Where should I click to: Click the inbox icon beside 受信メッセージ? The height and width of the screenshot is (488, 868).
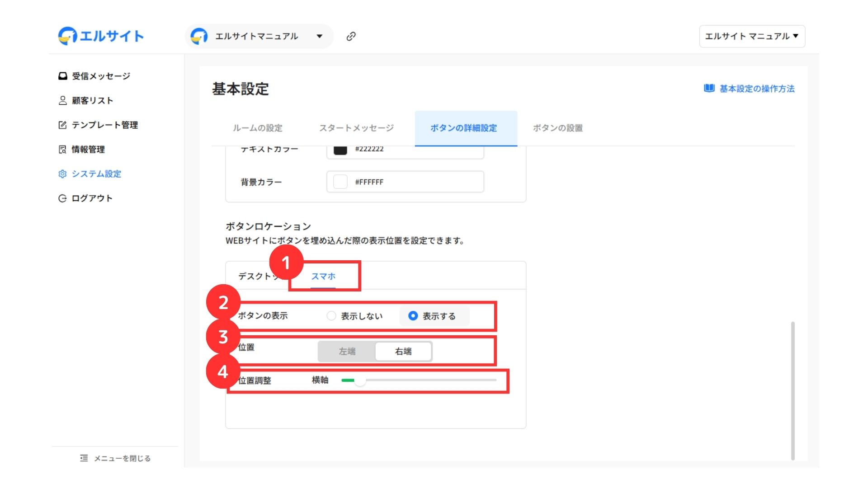point(62,76)
